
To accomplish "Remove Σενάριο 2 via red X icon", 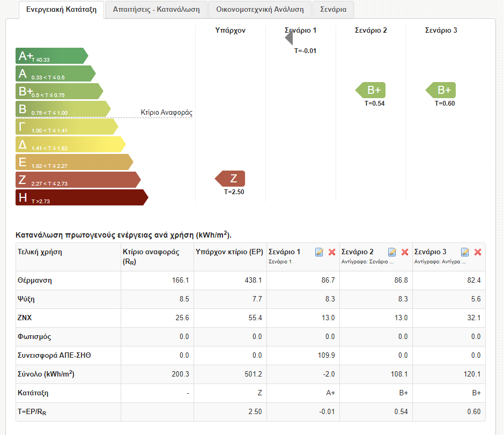I will [x=405, y=252].
